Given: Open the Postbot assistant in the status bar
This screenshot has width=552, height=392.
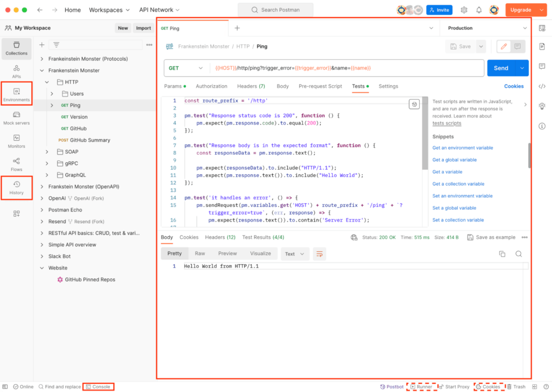Looking at the screenshot, I should [x=392, y=387].
